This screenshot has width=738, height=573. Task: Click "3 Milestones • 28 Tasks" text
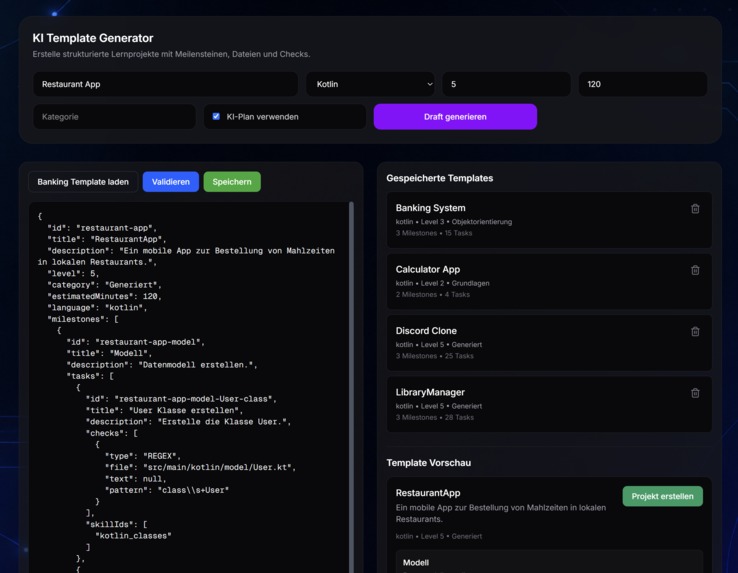point(434,417)
